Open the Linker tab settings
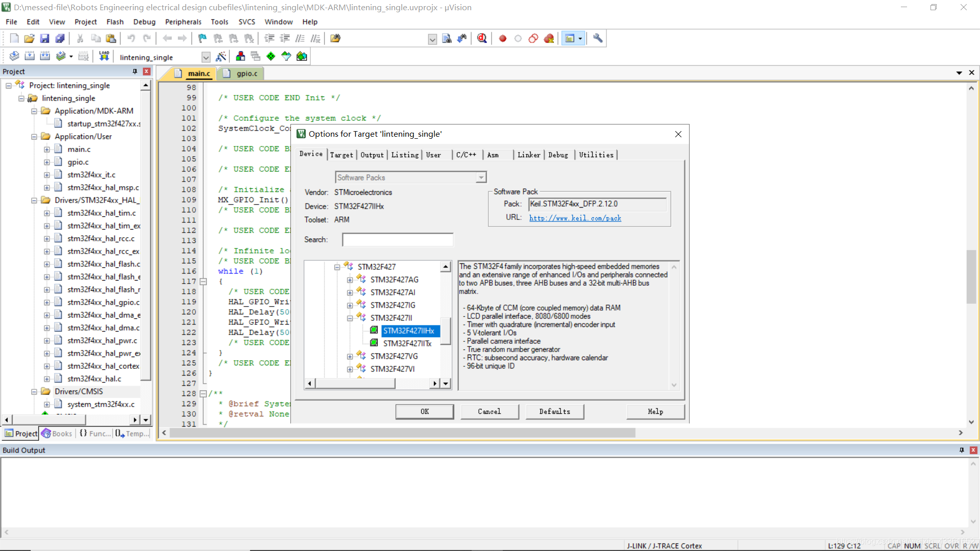The image size is (980, 551). click(x=529, y=155)
